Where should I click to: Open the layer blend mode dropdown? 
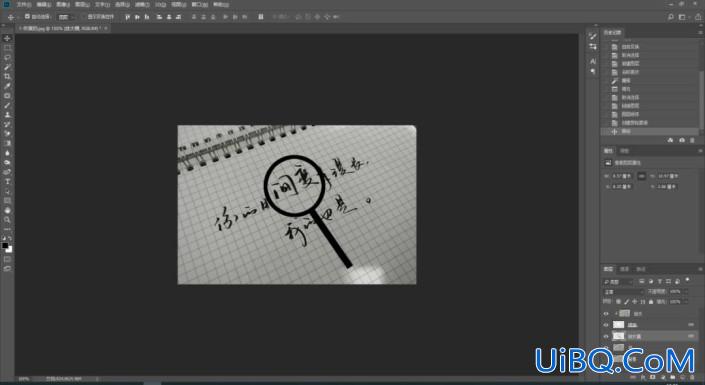[623, 292]
